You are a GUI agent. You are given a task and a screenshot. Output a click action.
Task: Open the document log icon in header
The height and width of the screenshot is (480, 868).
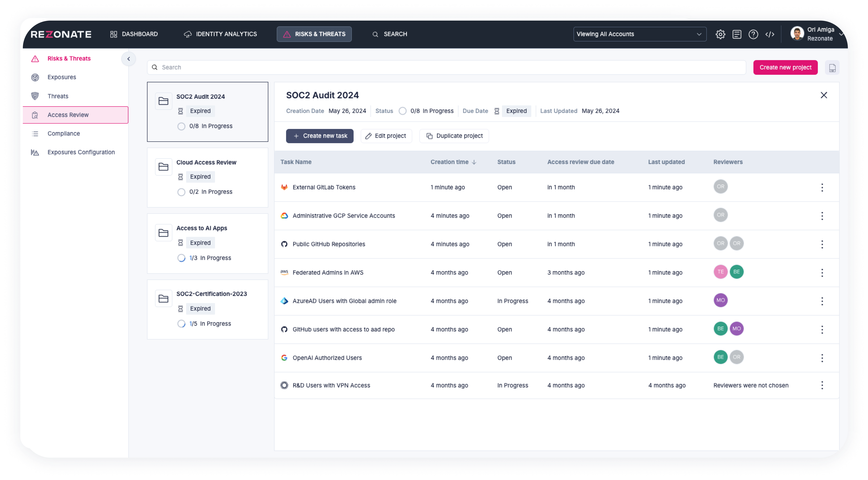pyautogui.click(x=737, y=34)
